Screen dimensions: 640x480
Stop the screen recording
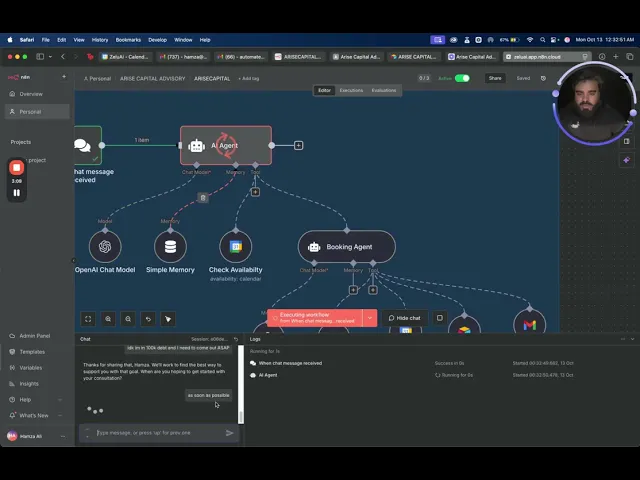coord(17,168)
